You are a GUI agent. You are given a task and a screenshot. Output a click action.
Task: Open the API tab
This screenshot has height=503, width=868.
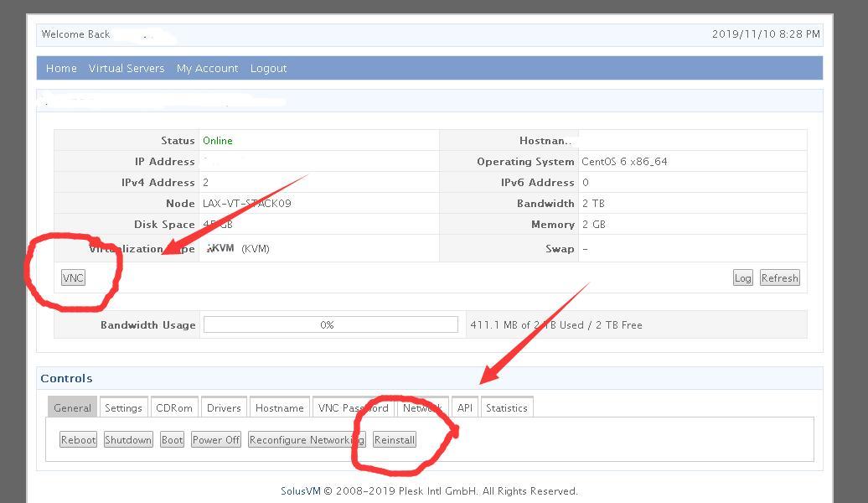click(x=464, y=407)
